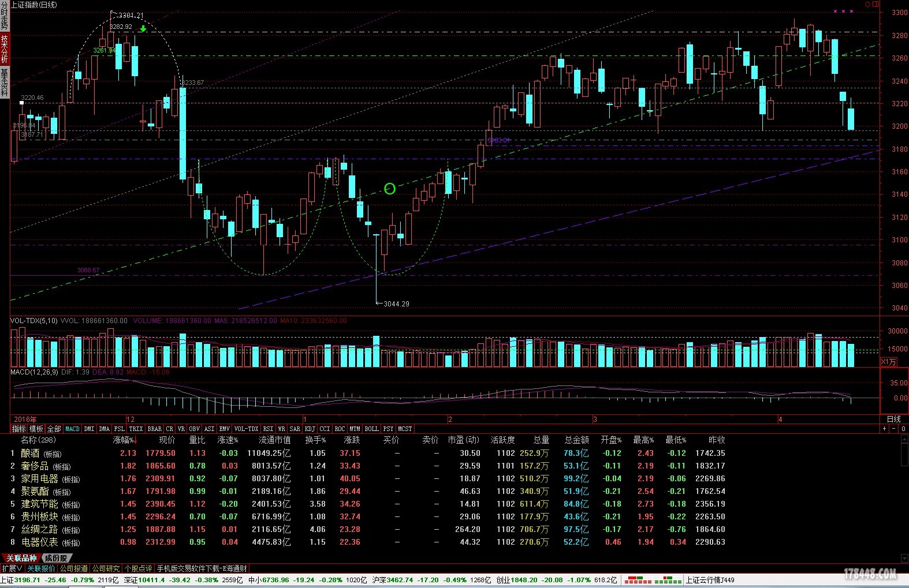Switch to the DMA indicator
909x588 pixels.
(x=104, y=429)
